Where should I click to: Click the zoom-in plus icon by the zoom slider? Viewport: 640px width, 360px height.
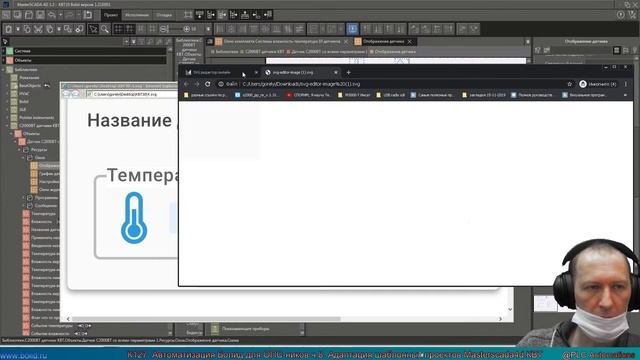click(x=187, y=29)
